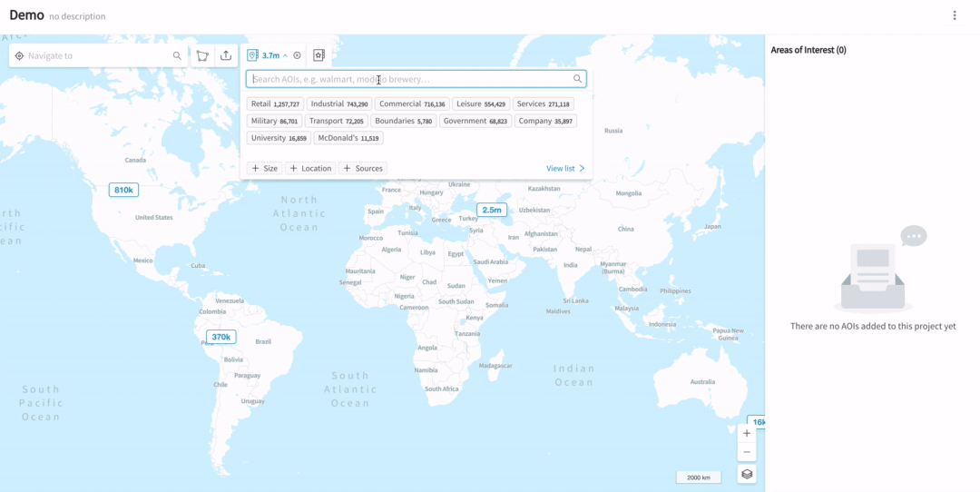
Task: Click the 2000 km scale indicator
Action: (699, 477)
